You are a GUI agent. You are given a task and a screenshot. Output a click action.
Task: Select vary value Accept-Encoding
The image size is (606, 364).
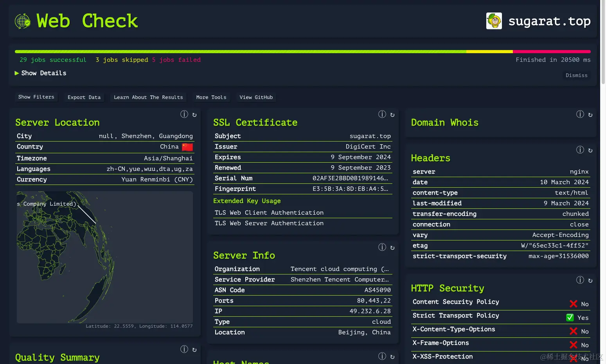pos(560,235)
